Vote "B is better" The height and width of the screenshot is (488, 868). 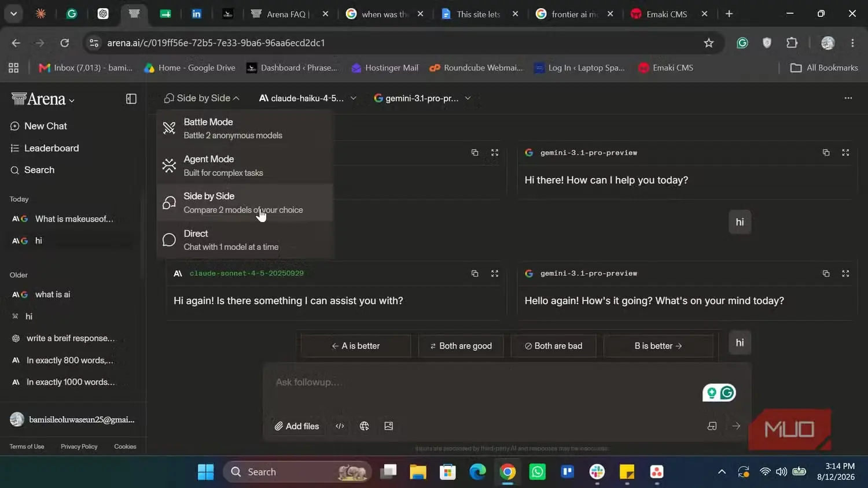(x=658, y=346)
